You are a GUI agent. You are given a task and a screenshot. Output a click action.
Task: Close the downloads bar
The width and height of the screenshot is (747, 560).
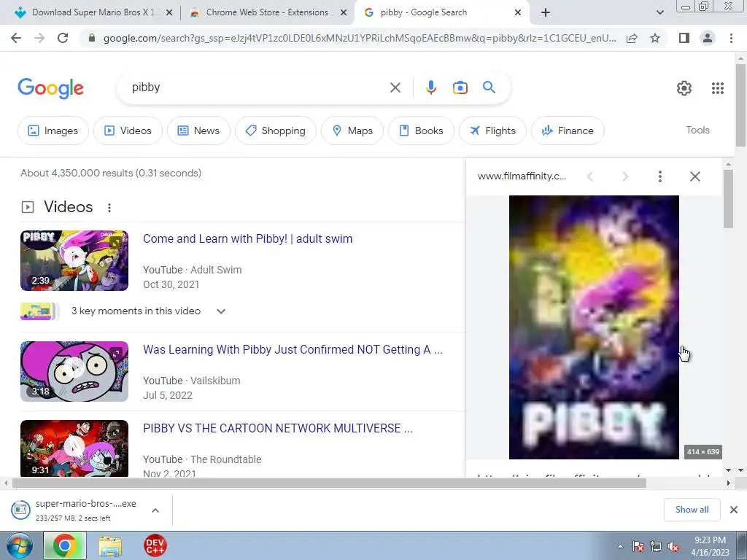pyautogui.click(x=734, y=510)
